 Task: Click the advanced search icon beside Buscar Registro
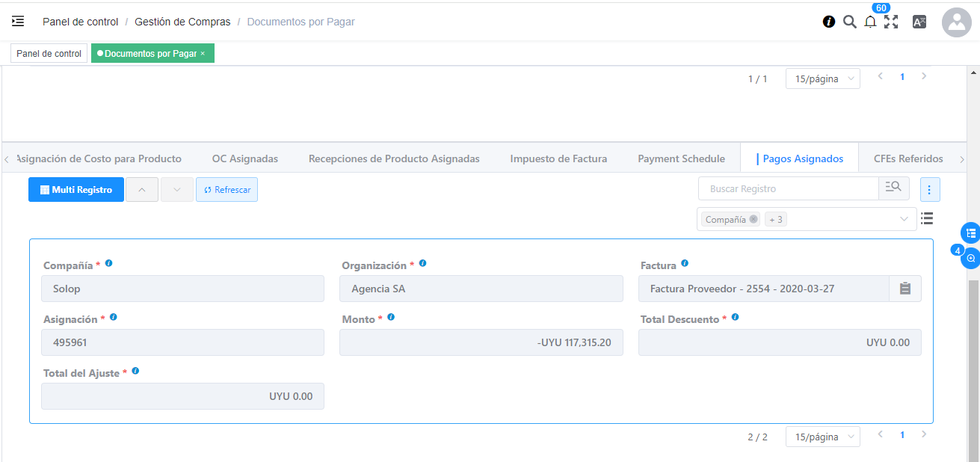click(x=893, y=188)
